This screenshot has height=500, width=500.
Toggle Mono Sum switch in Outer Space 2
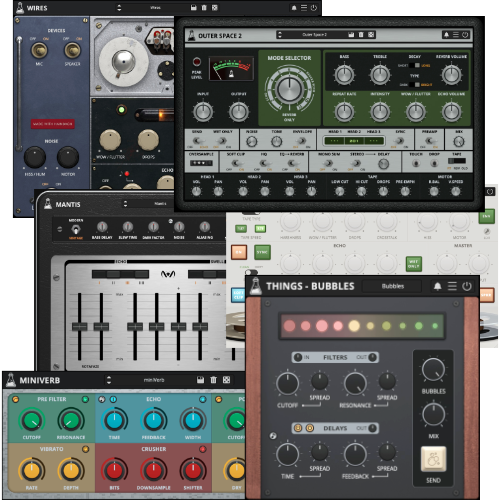328,163
